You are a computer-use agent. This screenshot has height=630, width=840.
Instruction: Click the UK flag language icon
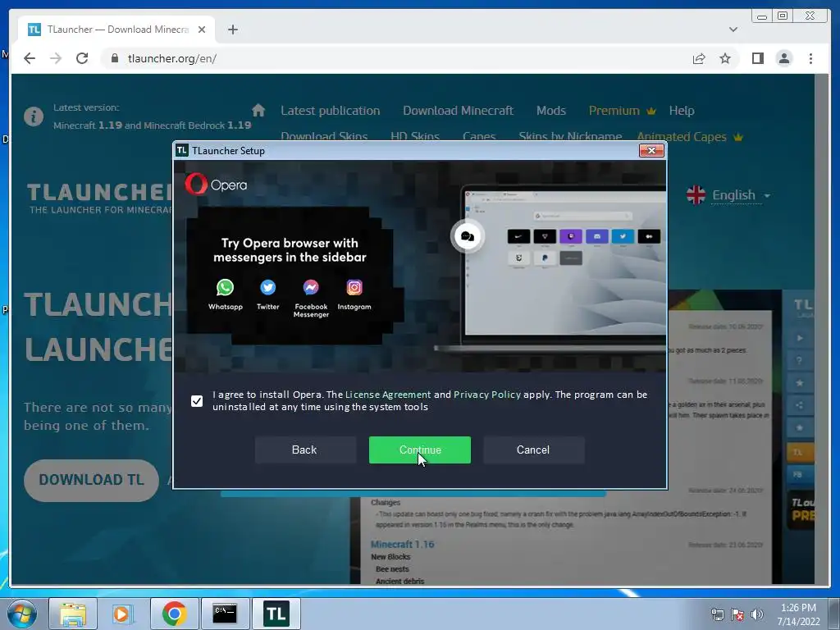pos(696,195)
